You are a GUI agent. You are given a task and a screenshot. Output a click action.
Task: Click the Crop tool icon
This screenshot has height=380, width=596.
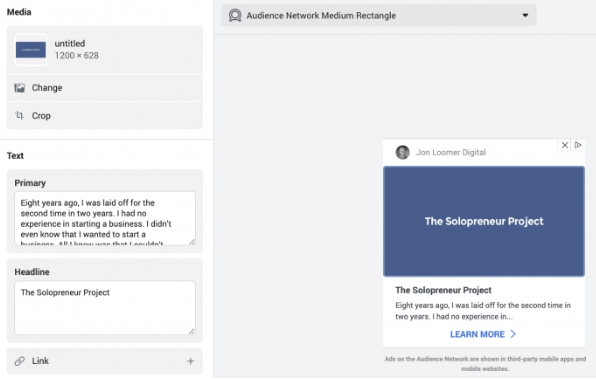[x=19, y=115]
